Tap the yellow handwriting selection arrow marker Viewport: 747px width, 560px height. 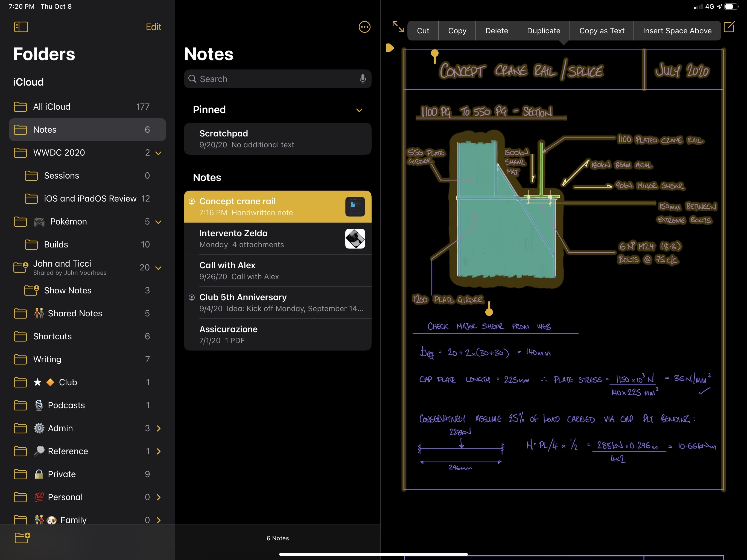(390, 48)
